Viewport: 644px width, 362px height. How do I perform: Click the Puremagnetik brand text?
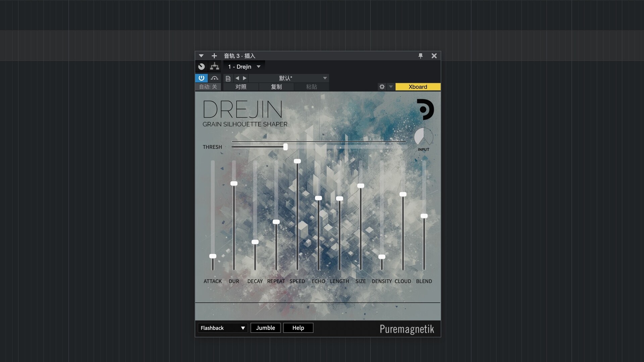tap(407, 329)
